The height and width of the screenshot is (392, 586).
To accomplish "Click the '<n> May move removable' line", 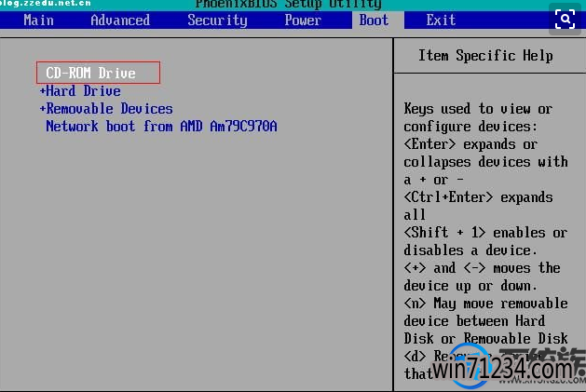I will pyautogui.click(x=485, y=303).
